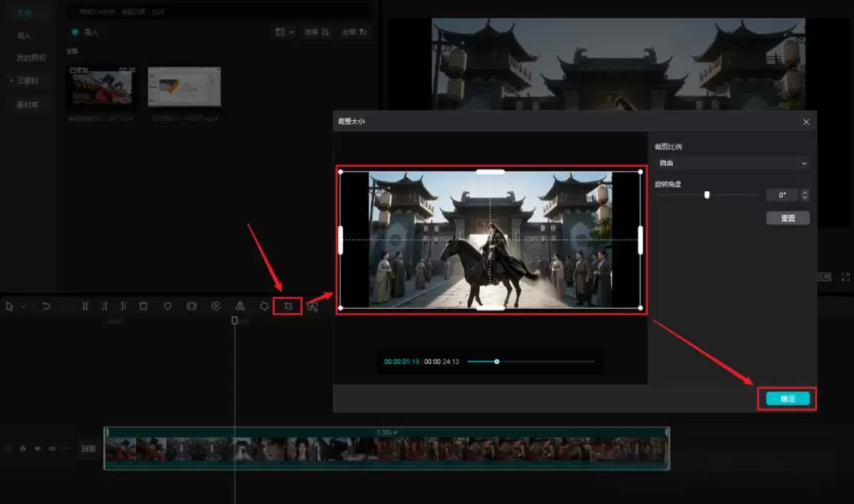Screen dimensions: 854x504
Task: Click the top edge crop handle
Action: pyautogui.click(x=490, y=172)
